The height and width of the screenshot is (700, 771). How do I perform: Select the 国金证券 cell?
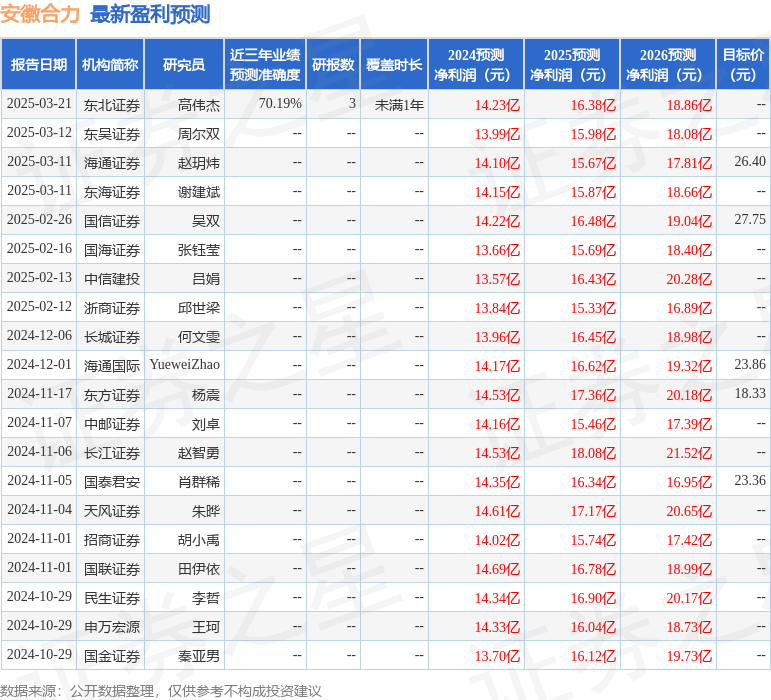pos(112,656)
